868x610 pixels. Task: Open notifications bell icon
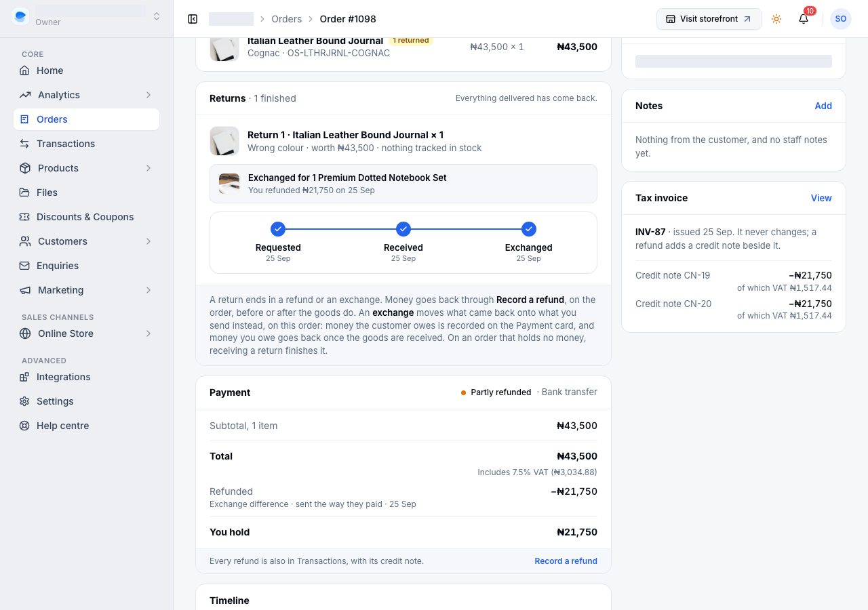pos(804,19)
